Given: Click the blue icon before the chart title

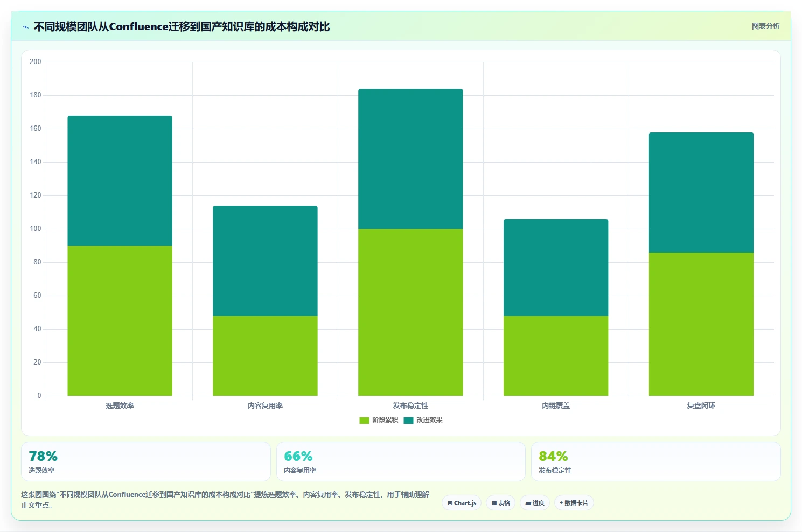Looking at the screenshot, I should 25,27.
